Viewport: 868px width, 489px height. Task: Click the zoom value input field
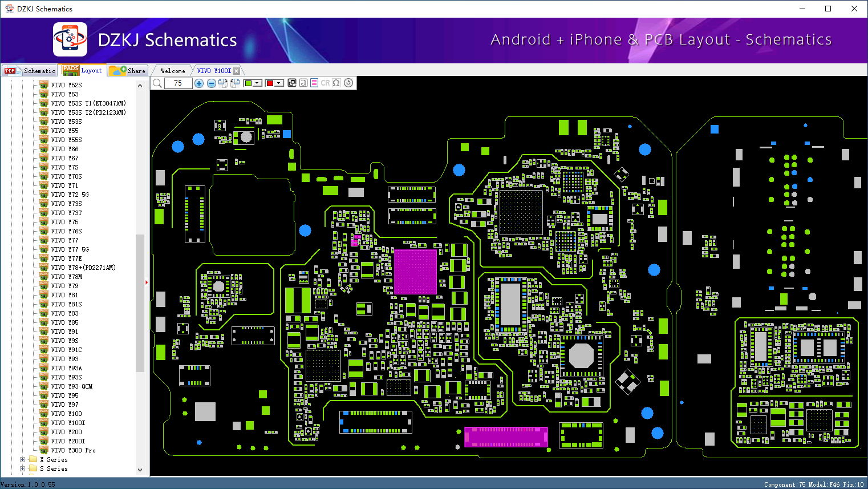[178, 83]
